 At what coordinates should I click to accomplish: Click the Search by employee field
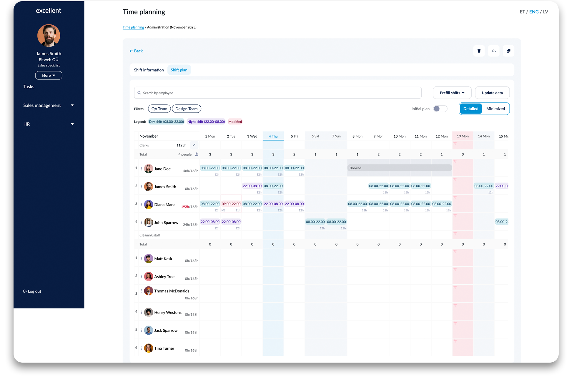(x=277, y=93)
